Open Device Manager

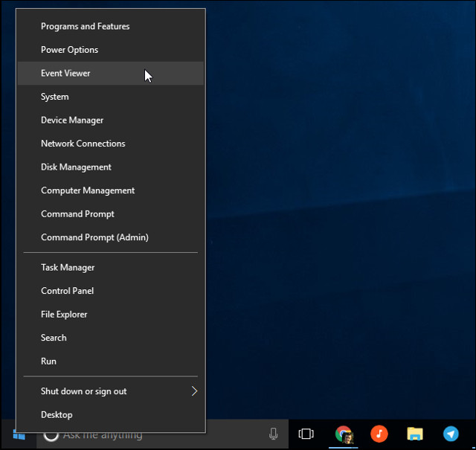pyautogui.click(x=72, y=120)
